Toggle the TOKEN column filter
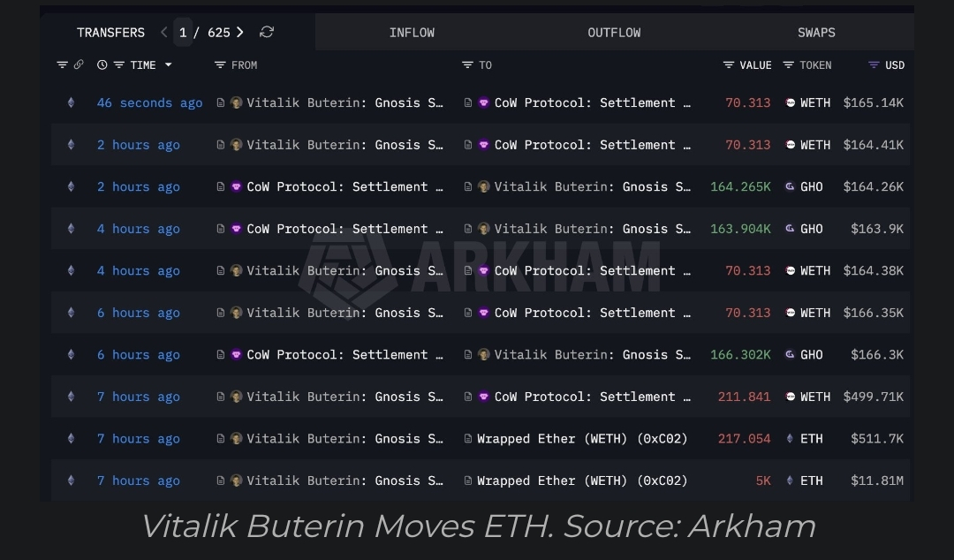The width and height of the screenshot is (954, 560). pyautogui.click(x=789, y=65)
